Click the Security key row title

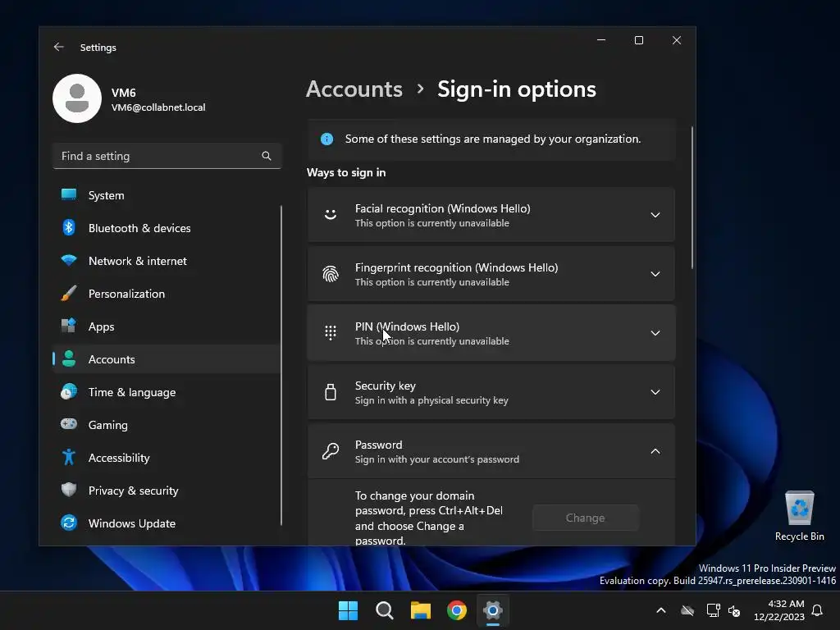click(x=386, y=386)
